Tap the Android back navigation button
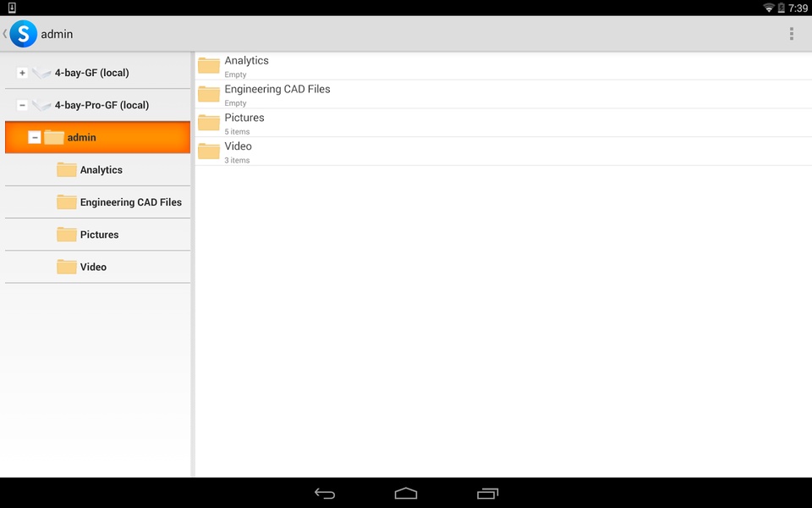Screen dimensions: 812x508 pyautogui.click(x=325, y=494)
